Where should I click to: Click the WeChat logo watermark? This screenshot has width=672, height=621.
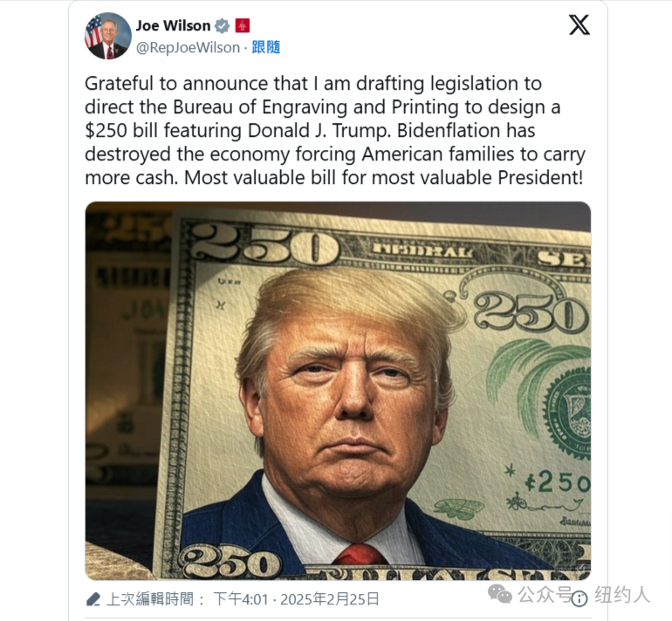[500, 595]
